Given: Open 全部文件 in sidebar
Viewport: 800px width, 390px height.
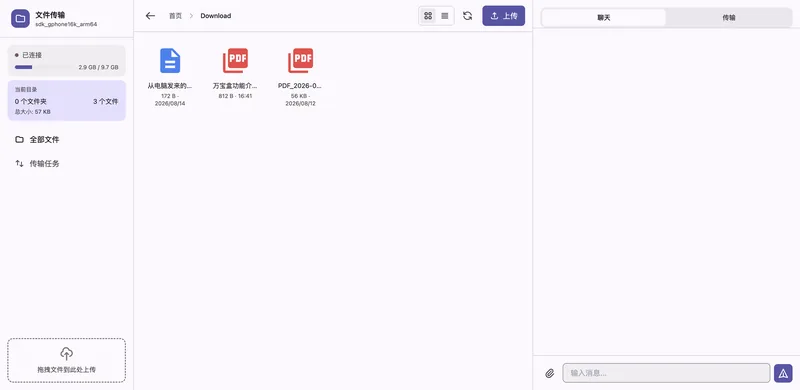Looking at the screenshot, I should click(x=67, y=139).
